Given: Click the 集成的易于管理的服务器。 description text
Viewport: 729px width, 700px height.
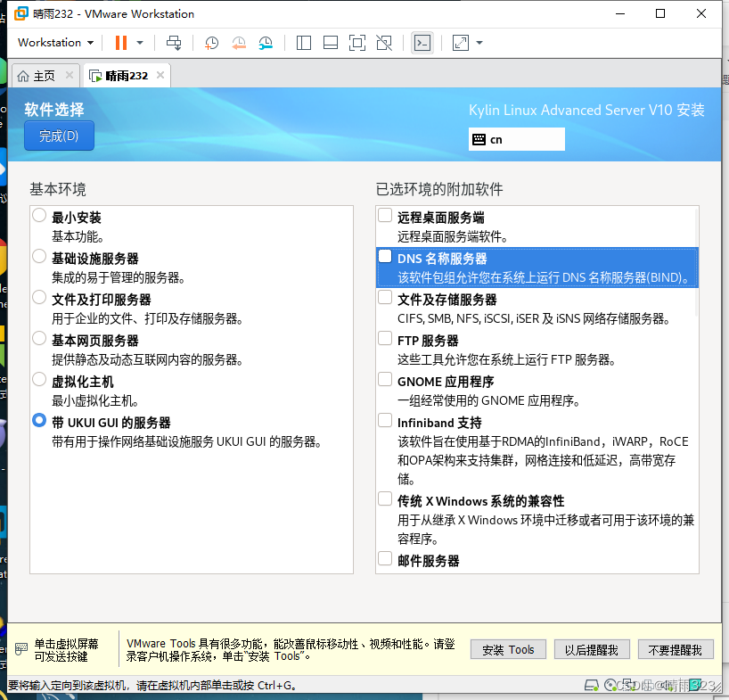Looking at the screenshot, I should click(x=119, y=277).
